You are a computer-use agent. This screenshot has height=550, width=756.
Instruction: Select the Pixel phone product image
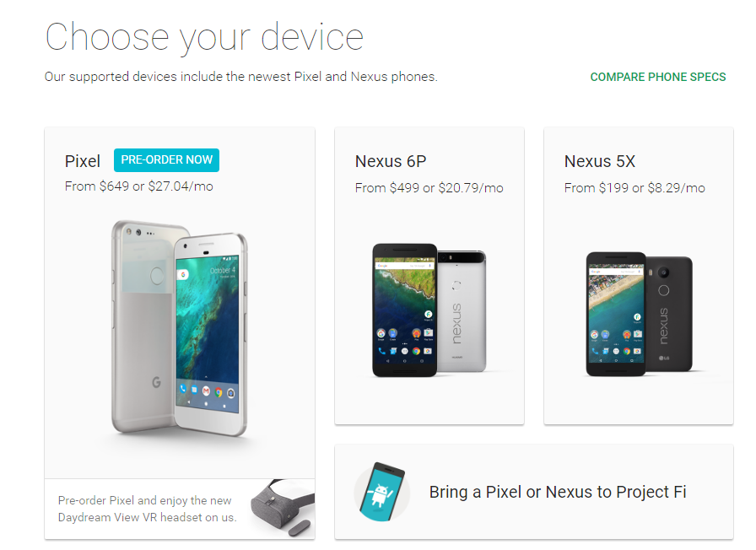coord(180,328)
